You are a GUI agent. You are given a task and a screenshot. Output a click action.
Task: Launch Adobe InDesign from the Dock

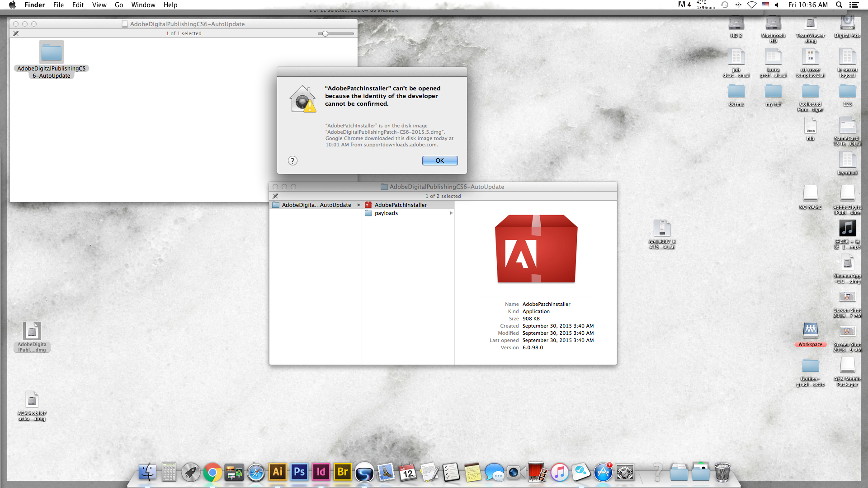click(321, 472)
